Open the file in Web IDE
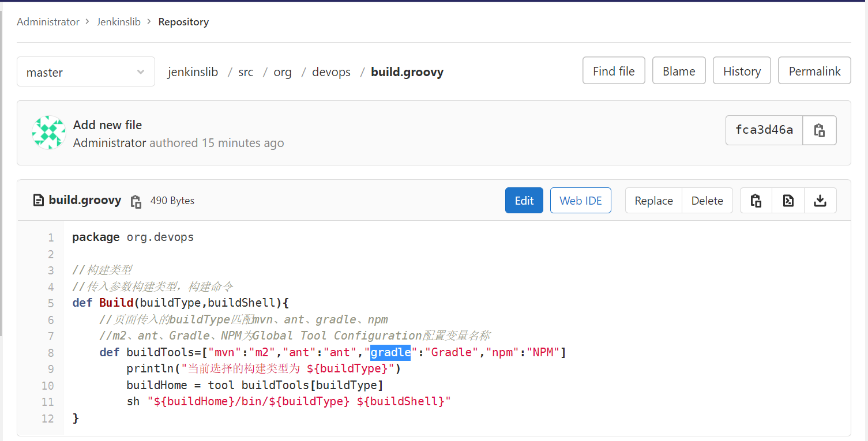 pos(580,201)
